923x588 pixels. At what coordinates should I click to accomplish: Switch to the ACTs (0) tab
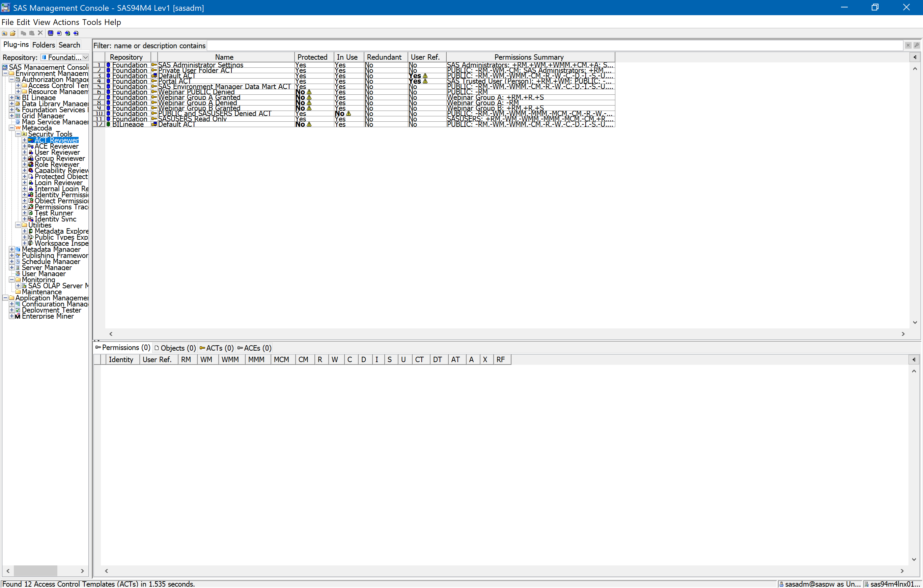click(x=217, y=348)
